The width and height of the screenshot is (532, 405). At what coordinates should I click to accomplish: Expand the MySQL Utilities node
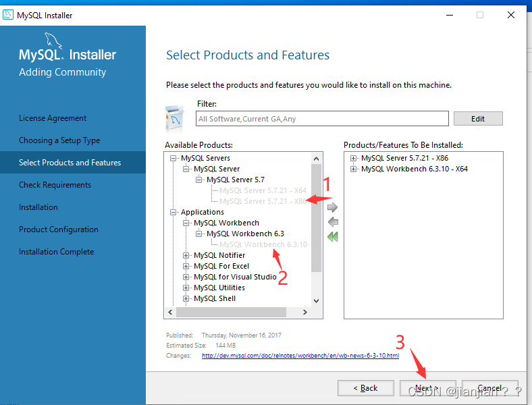click(186, 288)
